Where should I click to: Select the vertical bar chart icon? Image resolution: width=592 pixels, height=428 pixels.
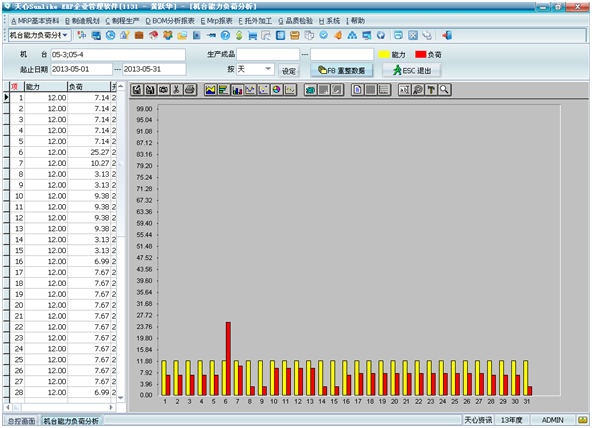pos(237,90)
